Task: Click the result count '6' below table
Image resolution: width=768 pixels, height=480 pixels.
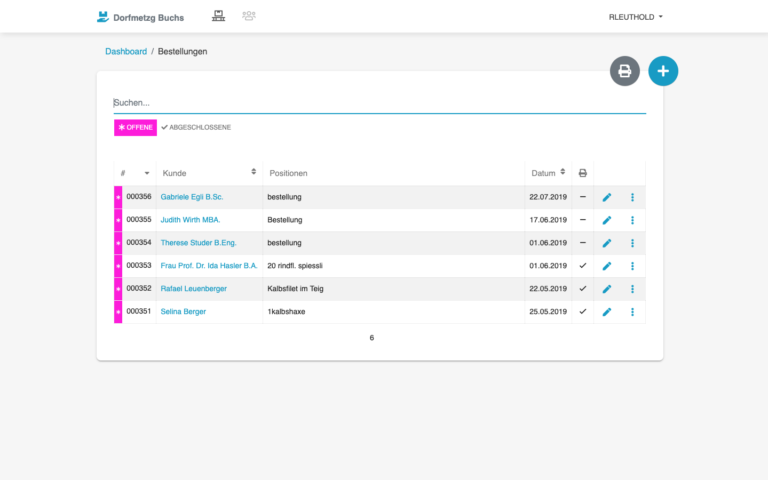Action: click(x=372, y=338)
